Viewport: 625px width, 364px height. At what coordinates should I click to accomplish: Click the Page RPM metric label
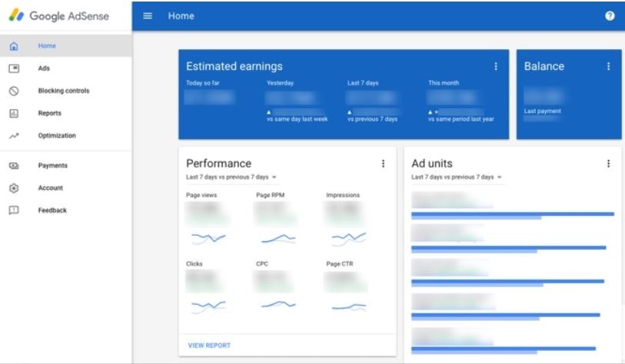pyautogui.click(x=271, y=195)
